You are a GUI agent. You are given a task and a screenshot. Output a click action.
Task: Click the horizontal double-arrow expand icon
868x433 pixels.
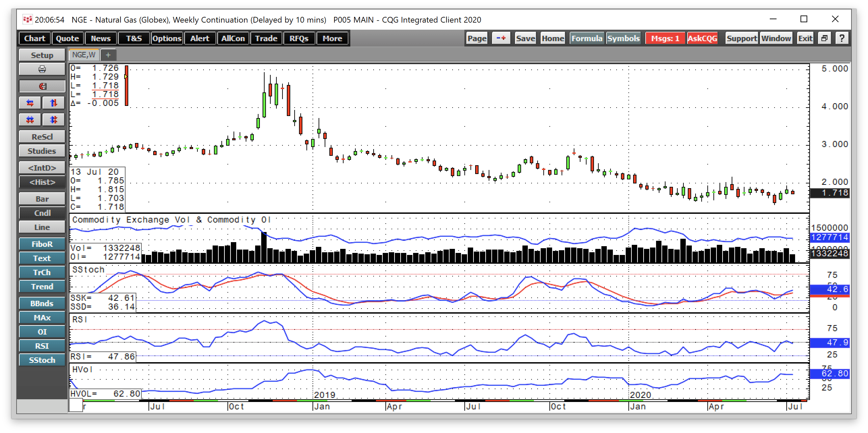coord(30,120)
